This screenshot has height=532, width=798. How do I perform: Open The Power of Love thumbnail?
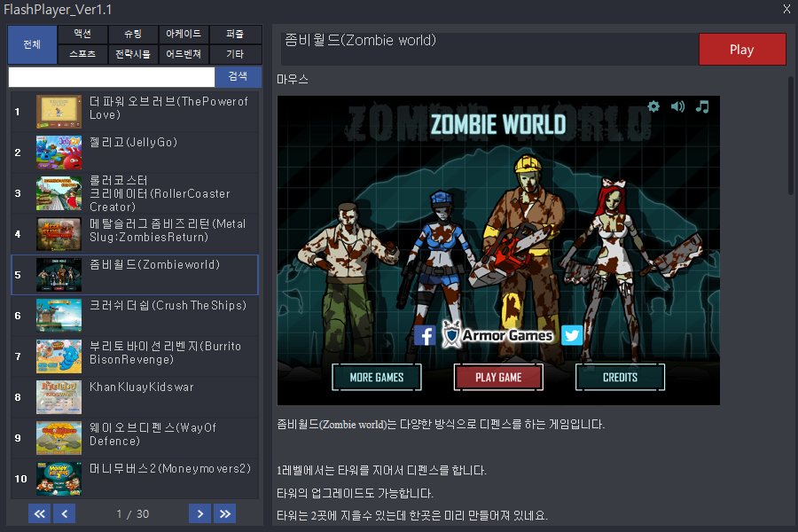[59, 112]
